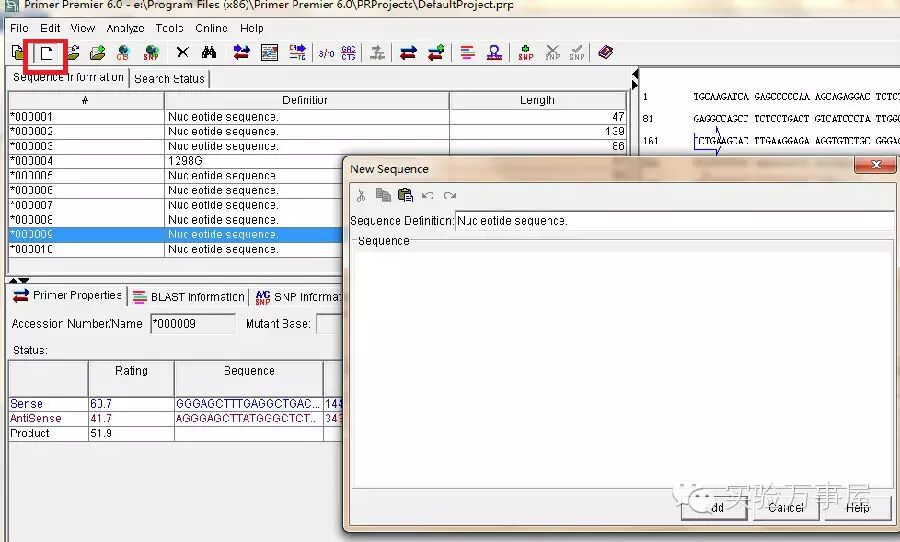Click the GAC CTG sequence view icon
The height and width of the screenshot is (542, 900).
click(348, 53)
